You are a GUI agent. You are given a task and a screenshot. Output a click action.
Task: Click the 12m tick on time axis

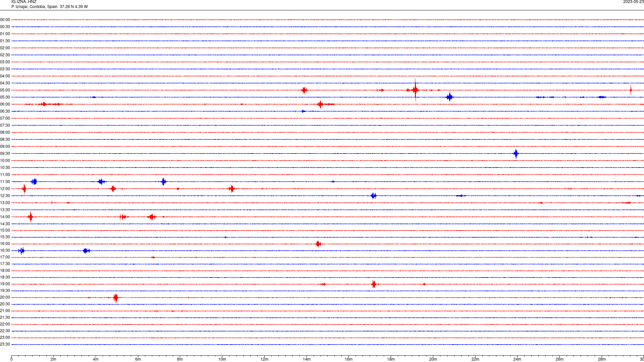click(x=264, y=359)
